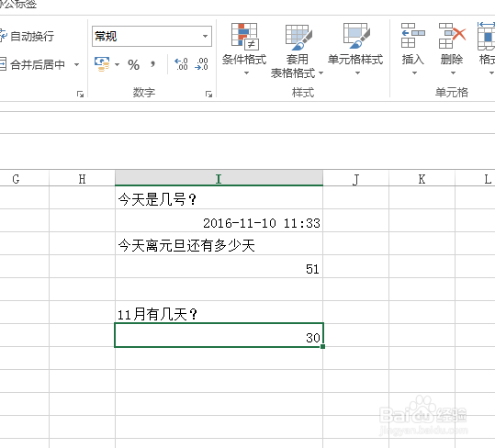Open the Number group dialog launcher
Viewport: 495px width, 448px height.
click(x=208, y=94)
